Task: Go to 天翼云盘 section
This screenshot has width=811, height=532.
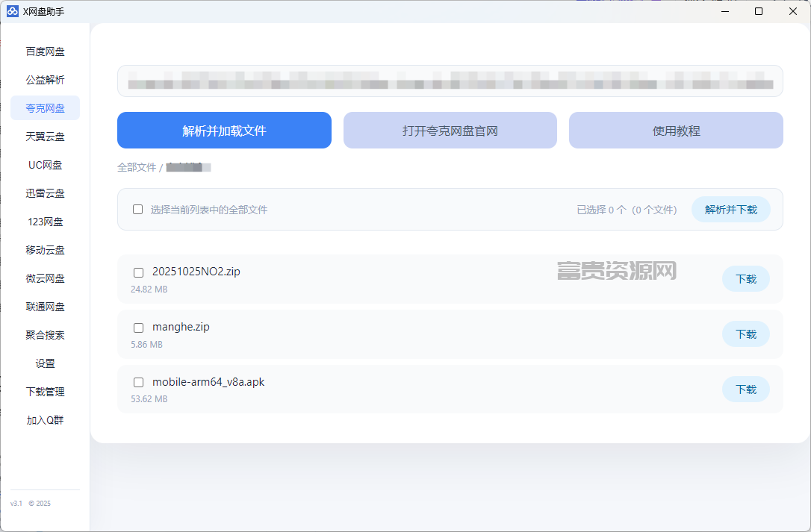Action: click(45, 137)
